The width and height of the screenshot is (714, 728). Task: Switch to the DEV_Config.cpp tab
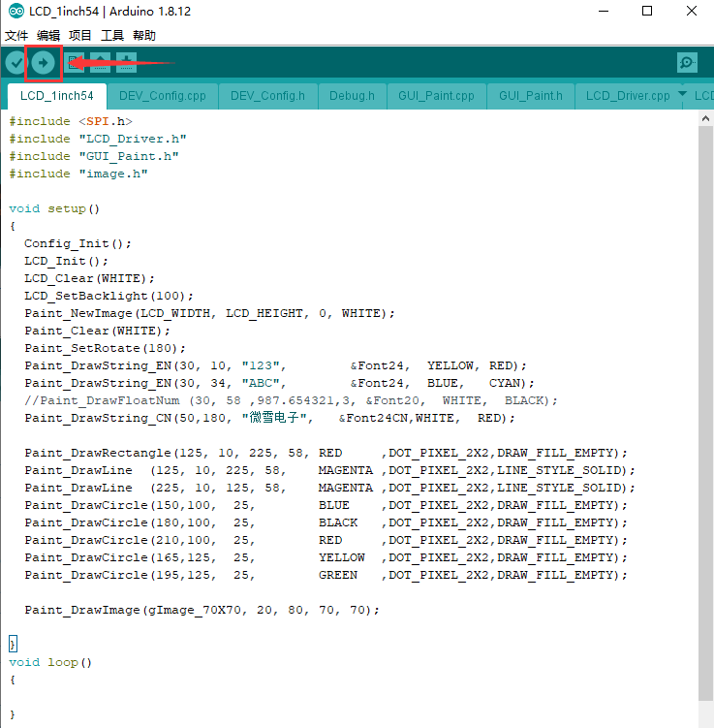[x=163, y=96]
